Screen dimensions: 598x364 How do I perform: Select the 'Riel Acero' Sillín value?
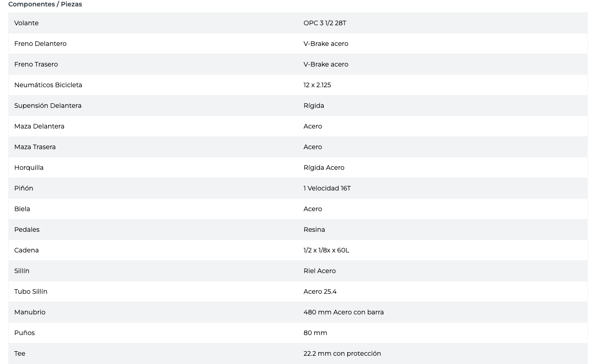[x=319, y=271]
